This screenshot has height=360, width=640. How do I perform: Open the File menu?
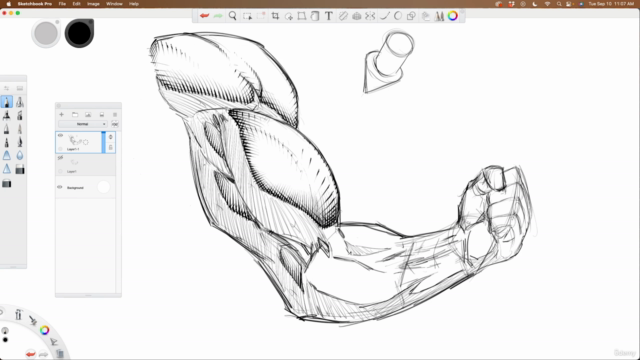[x=62, y=4]
